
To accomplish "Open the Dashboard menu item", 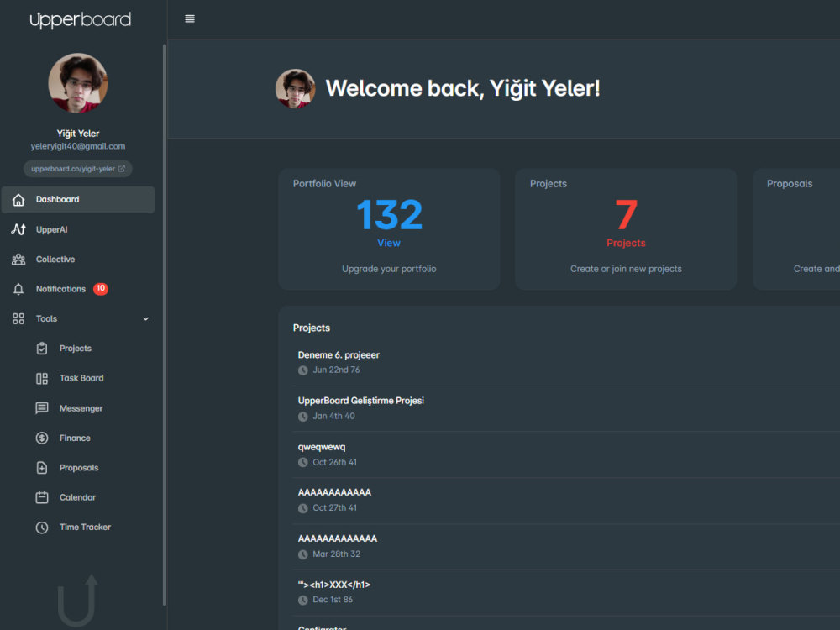I will [78, 200].
